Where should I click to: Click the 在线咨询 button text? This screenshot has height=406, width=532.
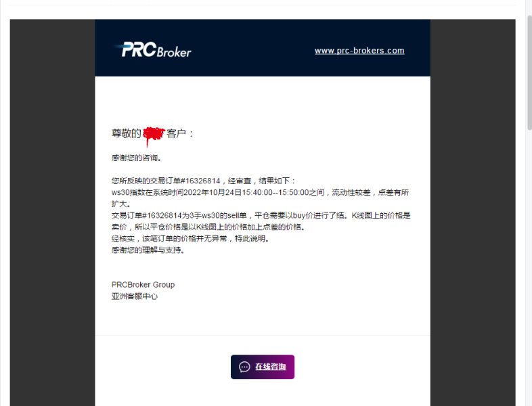[271, 367]
